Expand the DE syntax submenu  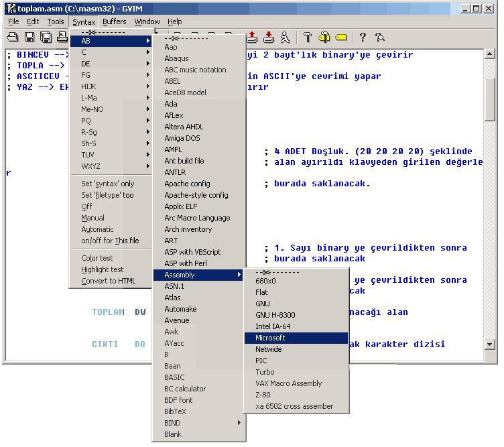click(111, 64)
